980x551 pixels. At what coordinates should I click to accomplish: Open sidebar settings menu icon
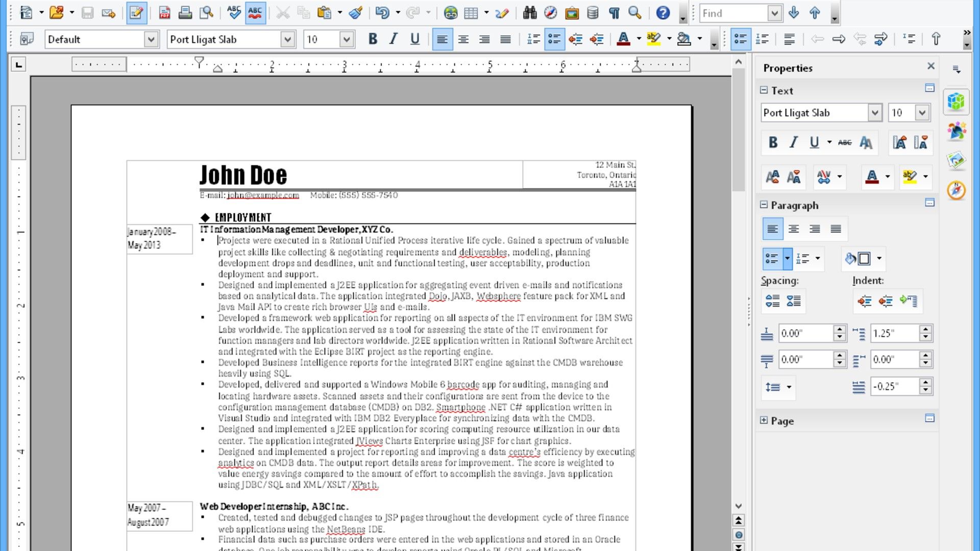point(957,69)
